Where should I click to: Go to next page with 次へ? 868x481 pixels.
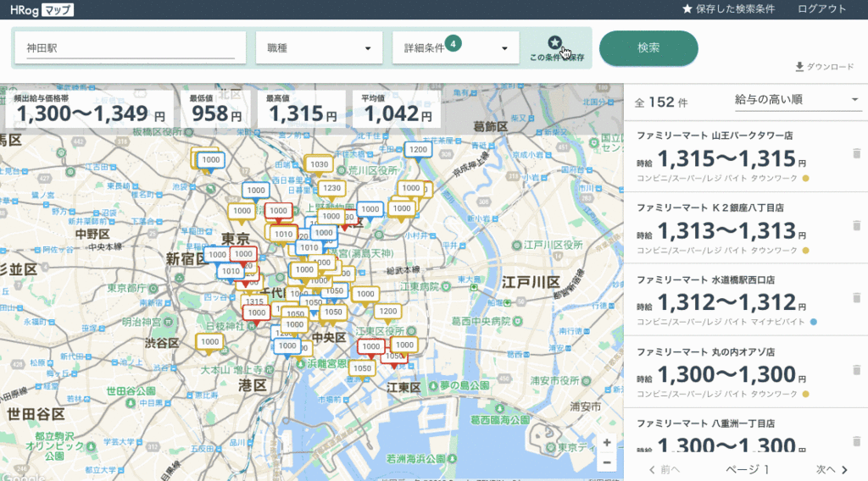pos(832,469)
